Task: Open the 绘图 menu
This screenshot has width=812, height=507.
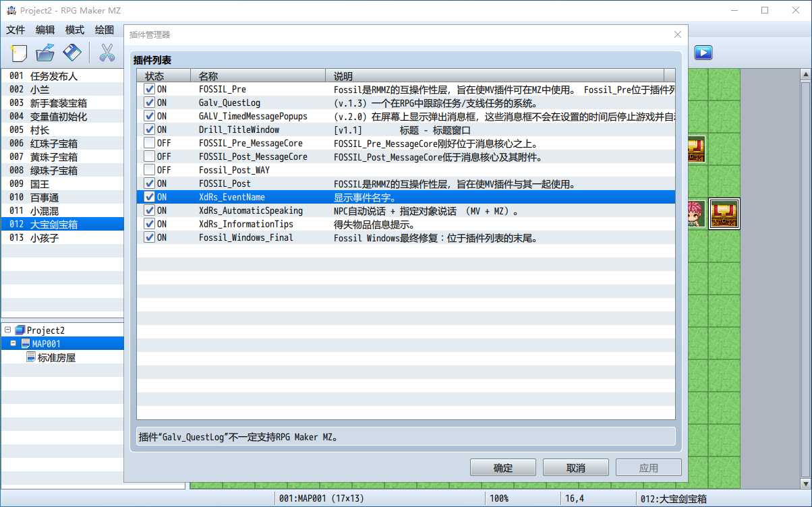Action: [x=105, y=30]
